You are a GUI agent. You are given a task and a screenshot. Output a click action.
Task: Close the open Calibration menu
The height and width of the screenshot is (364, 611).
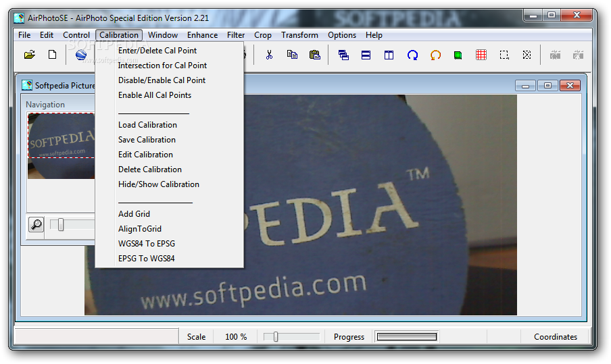(119, 35)
